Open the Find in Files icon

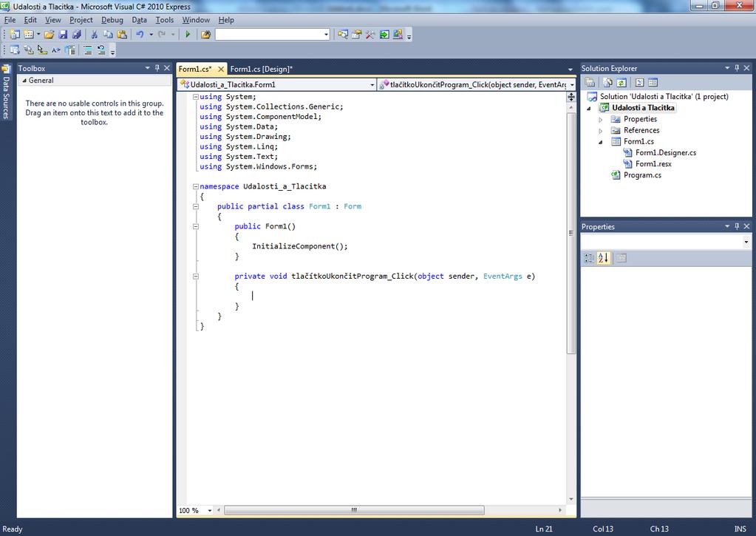point(206,34)
